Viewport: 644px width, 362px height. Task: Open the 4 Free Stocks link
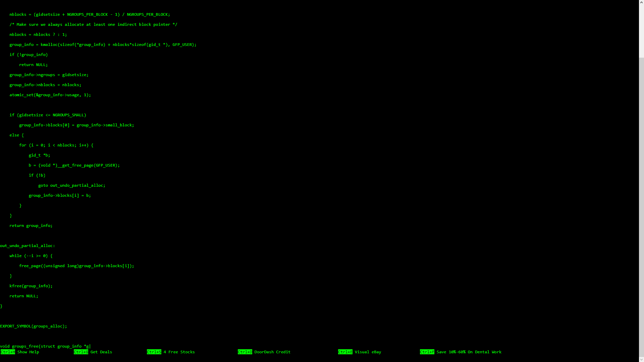click(x=179, y=352)
